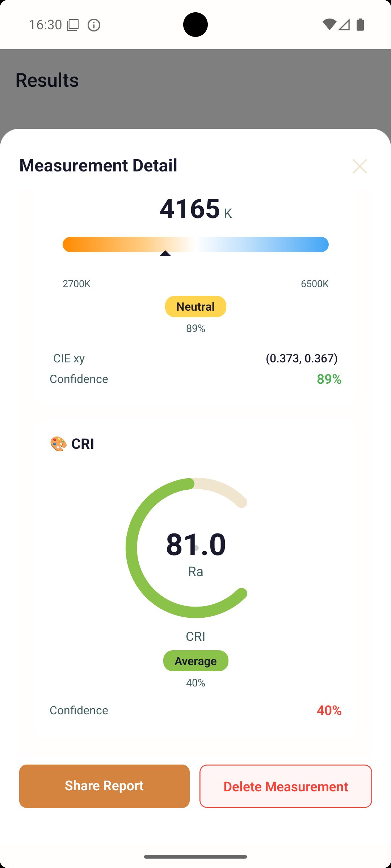Close the Measurement Detail sheet
Screen dimensions: 391x868
(360, 166)
